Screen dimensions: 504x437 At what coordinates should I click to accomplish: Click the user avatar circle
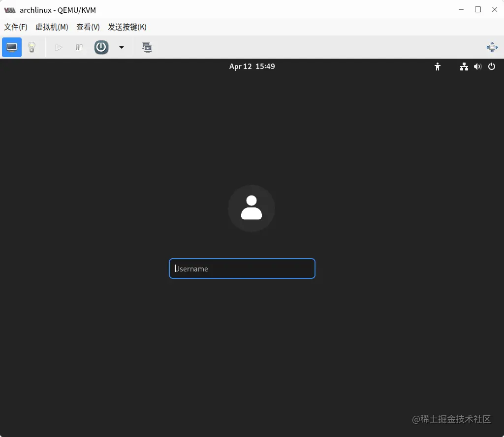(x=252, y=208)
